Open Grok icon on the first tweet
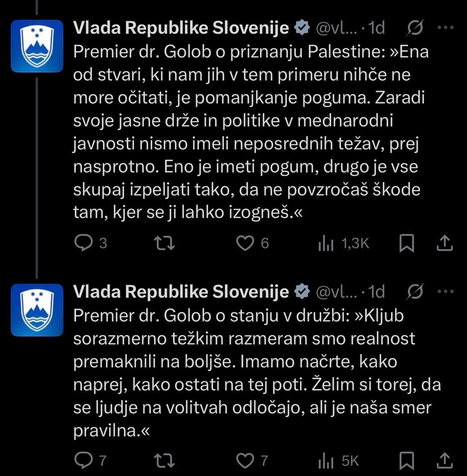The image size is (467, 476). pyautogui.click(x=416, y=28)
